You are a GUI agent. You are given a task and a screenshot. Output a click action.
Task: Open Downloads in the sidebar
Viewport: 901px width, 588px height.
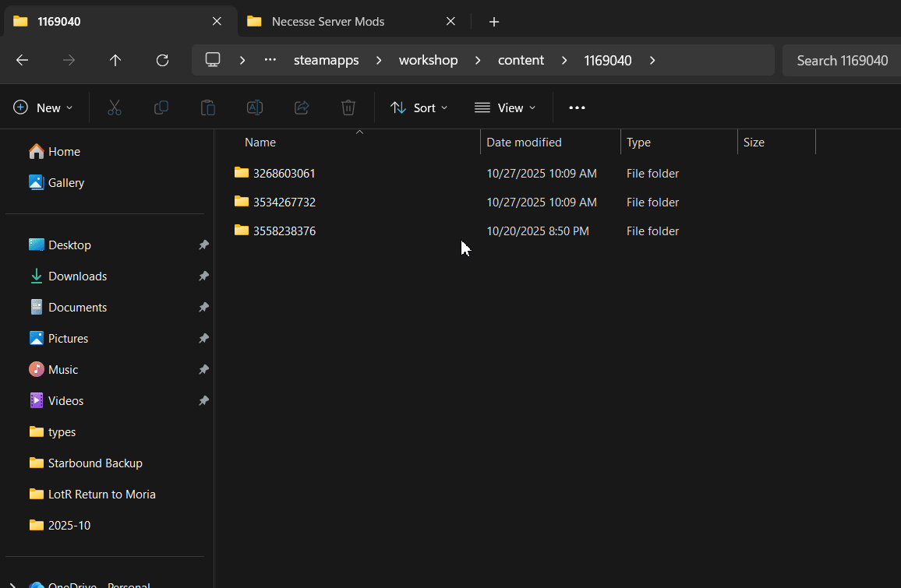coord(77,276)
